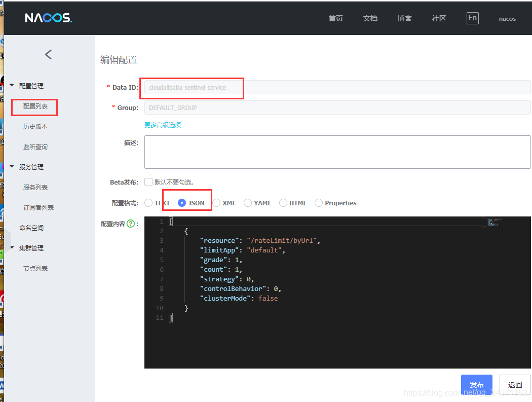Click the Data ID input field

click(x=337, y=87)
